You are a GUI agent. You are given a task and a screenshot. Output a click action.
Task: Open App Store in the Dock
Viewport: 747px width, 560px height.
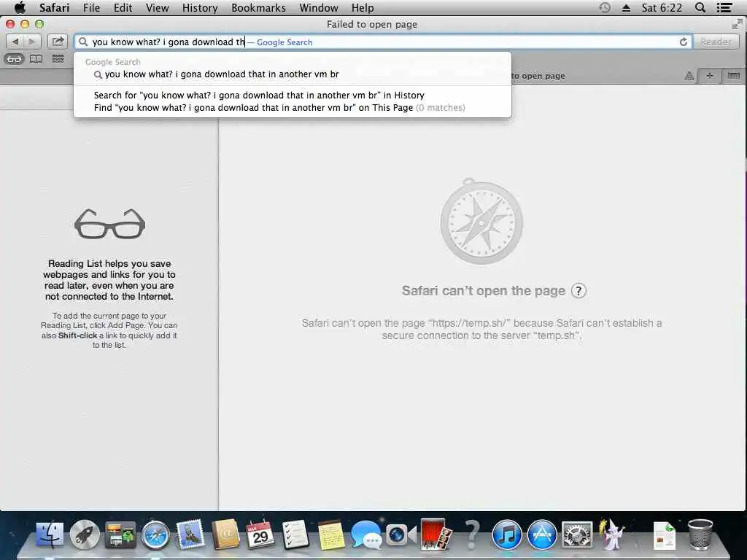coord(542,535)
